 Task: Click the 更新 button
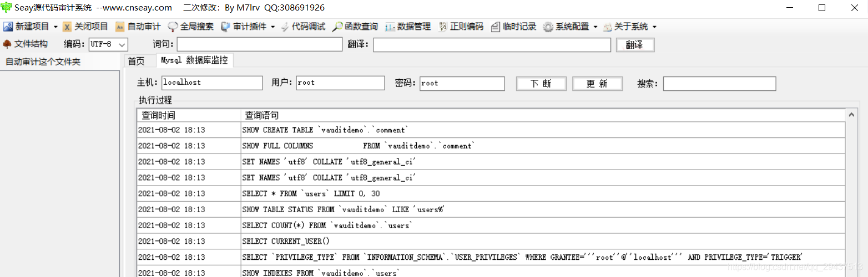[x=597, y=84]
